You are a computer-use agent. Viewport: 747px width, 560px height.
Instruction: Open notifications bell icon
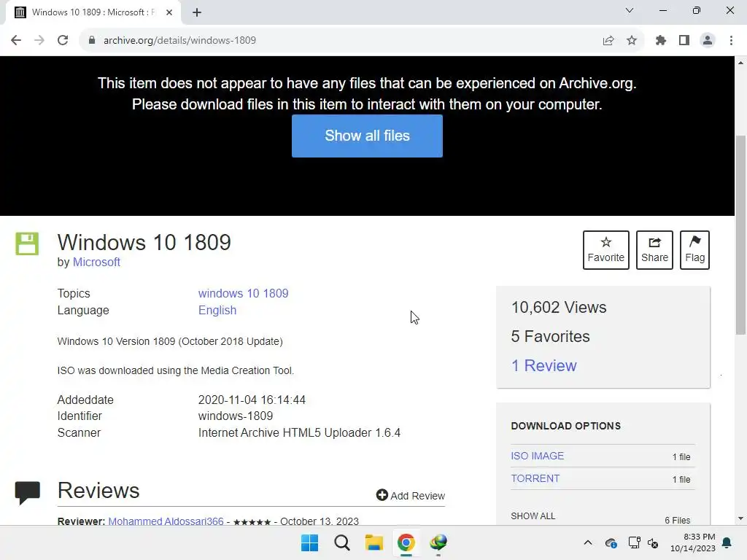pyautogui.click(x=727, y=542)
